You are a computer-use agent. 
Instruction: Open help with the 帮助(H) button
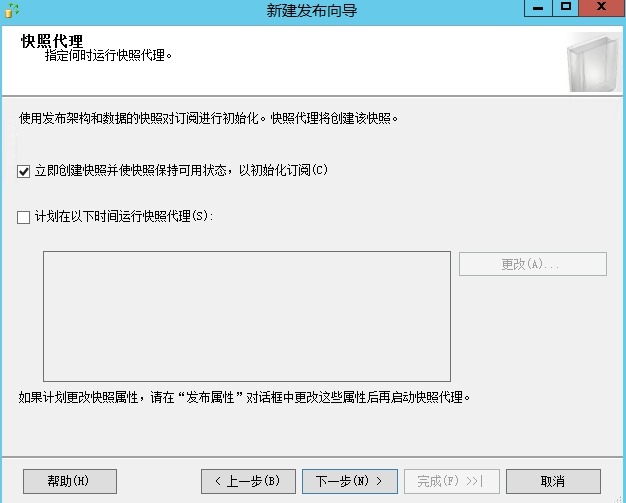(69, 481)
